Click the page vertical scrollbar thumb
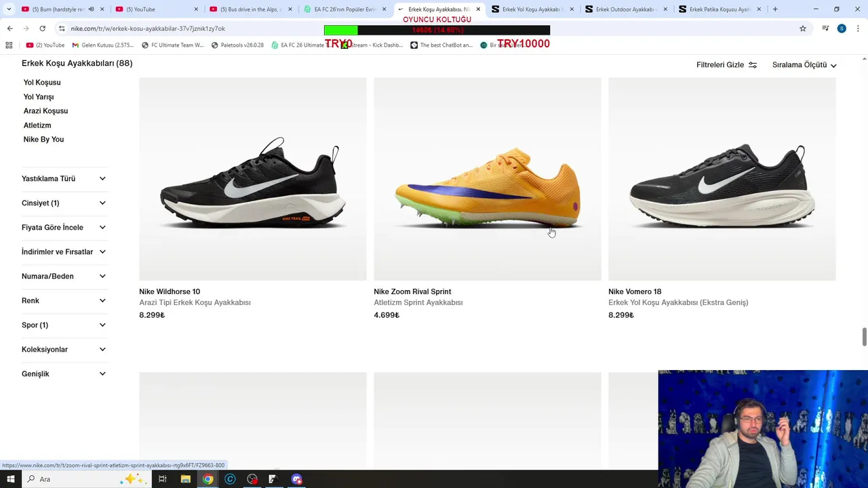The height and width of the screenshot is (488, 868). coord(865,336)
